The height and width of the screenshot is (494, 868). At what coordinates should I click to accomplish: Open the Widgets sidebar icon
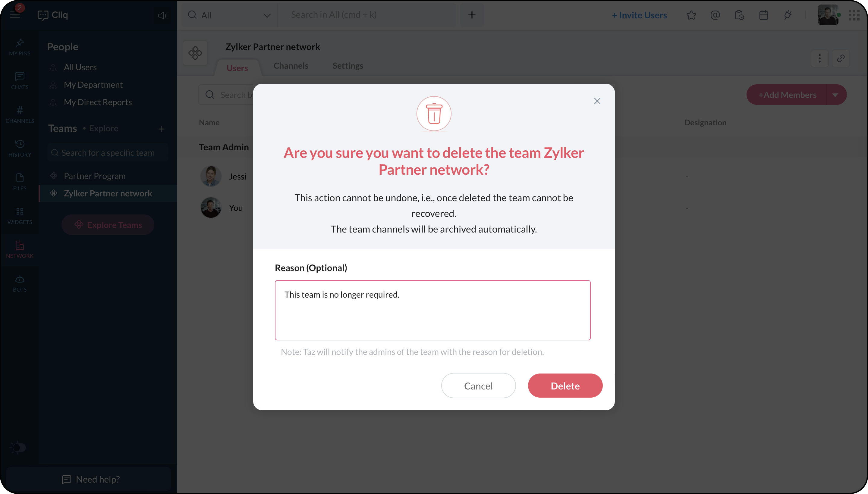(20, 216)
